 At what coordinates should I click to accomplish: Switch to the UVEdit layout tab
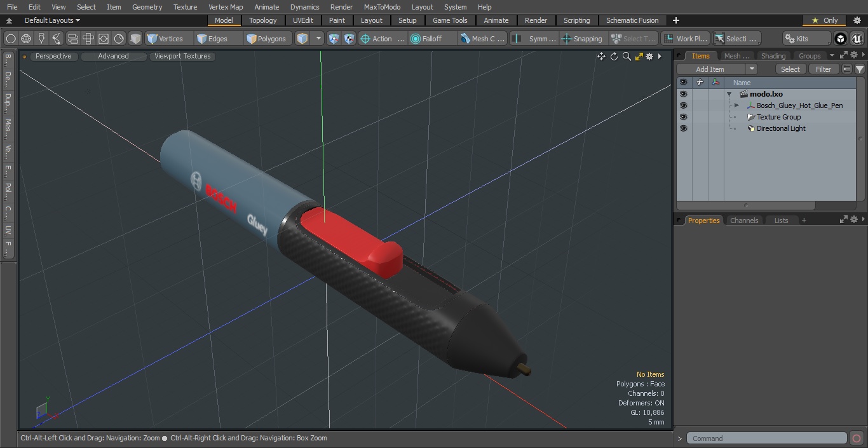click(x=303, y=20)
